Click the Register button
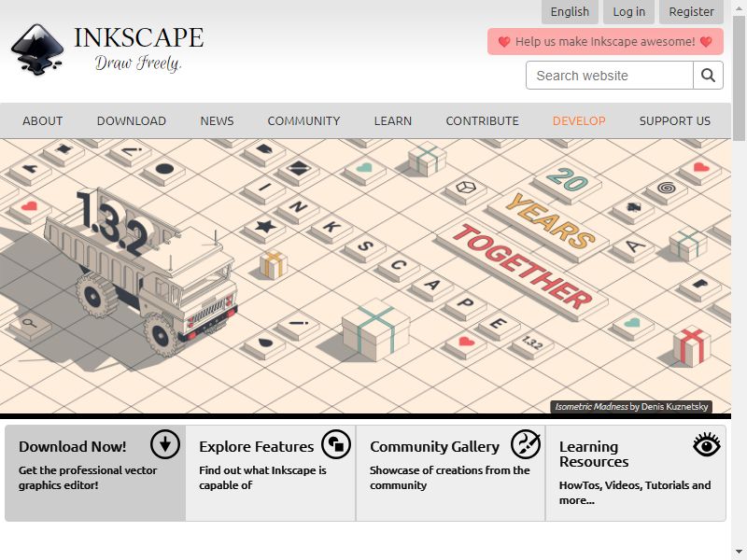The width and height of the screenshot is (747, 560). [x=691, y=12]
